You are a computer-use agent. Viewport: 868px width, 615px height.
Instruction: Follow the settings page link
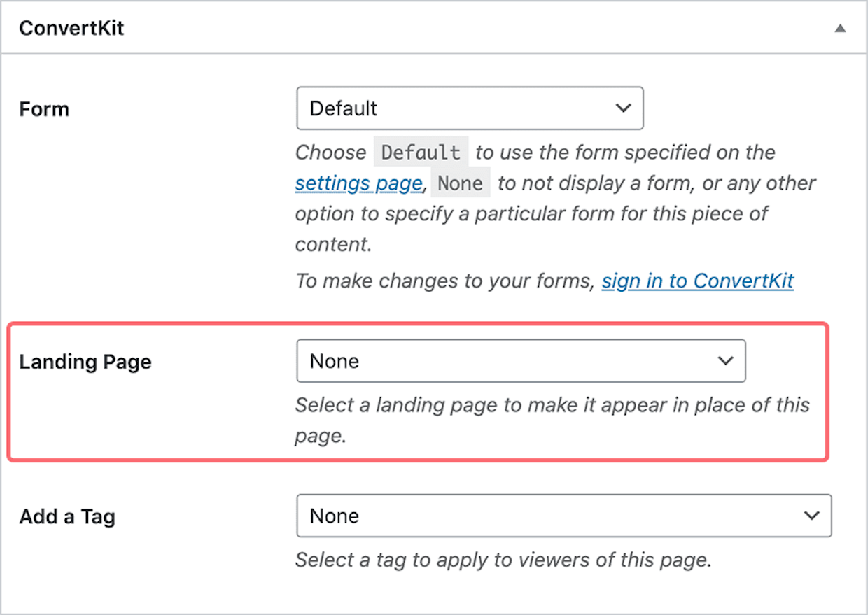pyautogui.click(x=358, y=183)
